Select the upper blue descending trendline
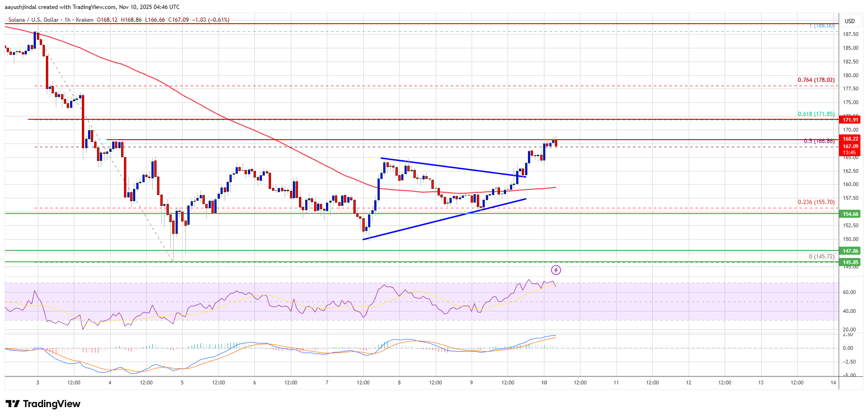The width and height of the screenshot is (868, 418). point(449,167)
